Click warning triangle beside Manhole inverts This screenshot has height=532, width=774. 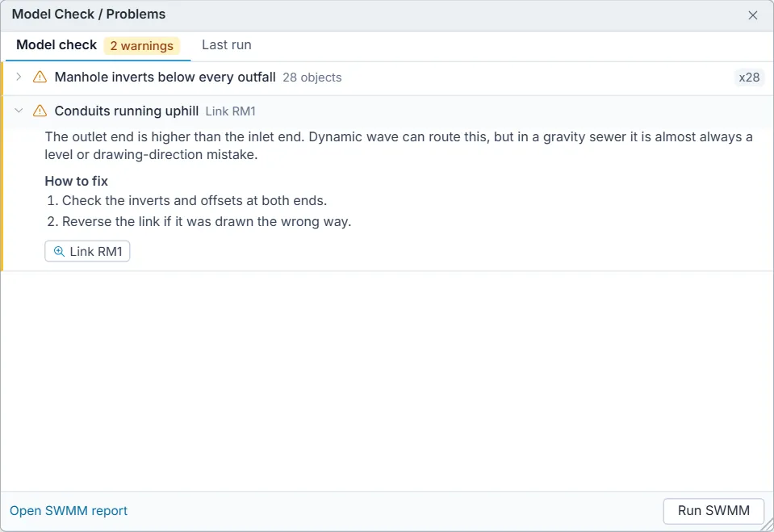(40, 77)
